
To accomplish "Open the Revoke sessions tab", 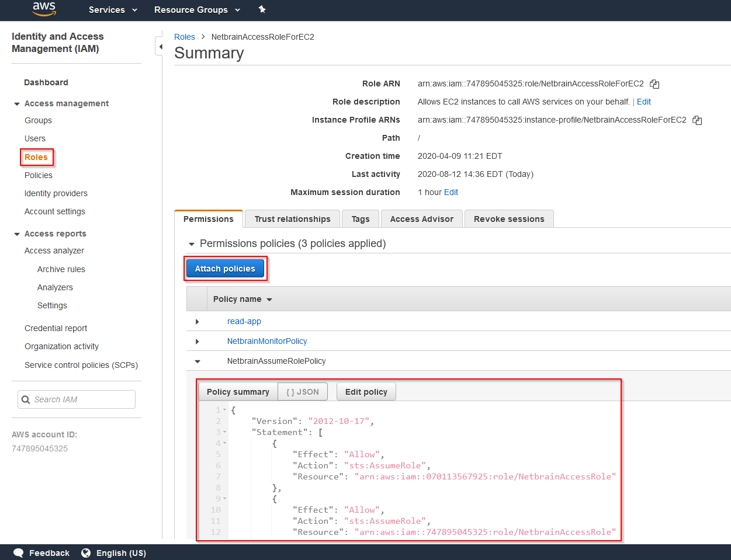I will pyautogui.click(x=509, y=219).
